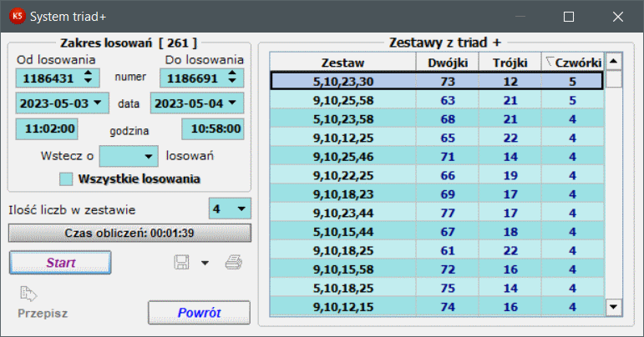Select the row 9,10,18,23
The width and height of the screenshot is (644, 337).
pos(437,194)
